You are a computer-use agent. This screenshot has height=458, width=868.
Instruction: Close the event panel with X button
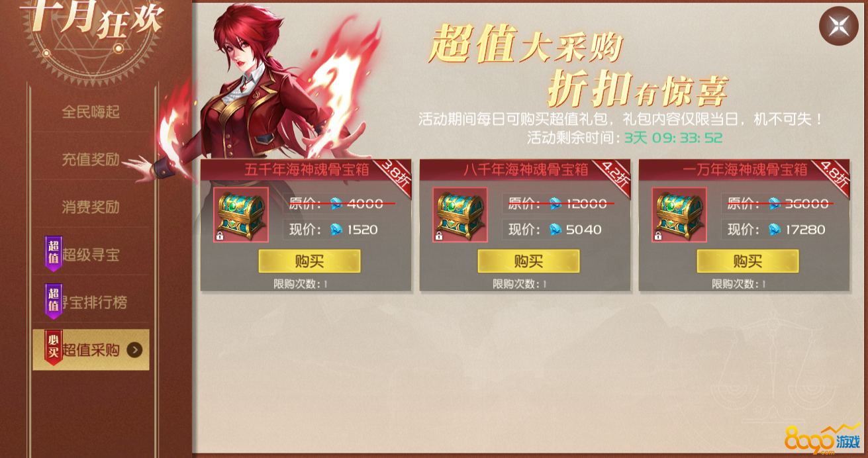(x=838, y=26)
